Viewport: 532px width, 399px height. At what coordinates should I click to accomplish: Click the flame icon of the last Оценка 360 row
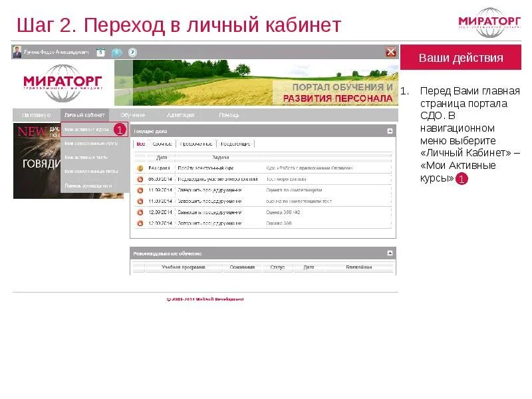140,223
